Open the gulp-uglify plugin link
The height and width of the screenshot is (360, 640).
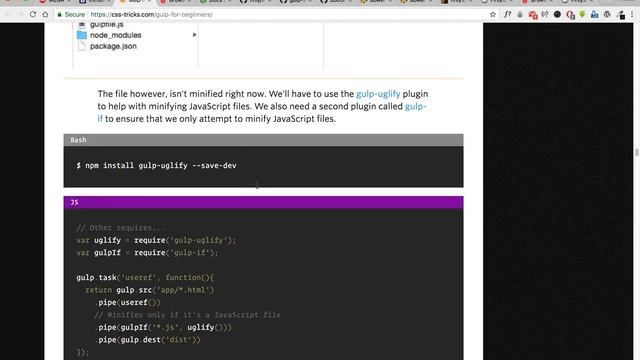coord(378,94)
